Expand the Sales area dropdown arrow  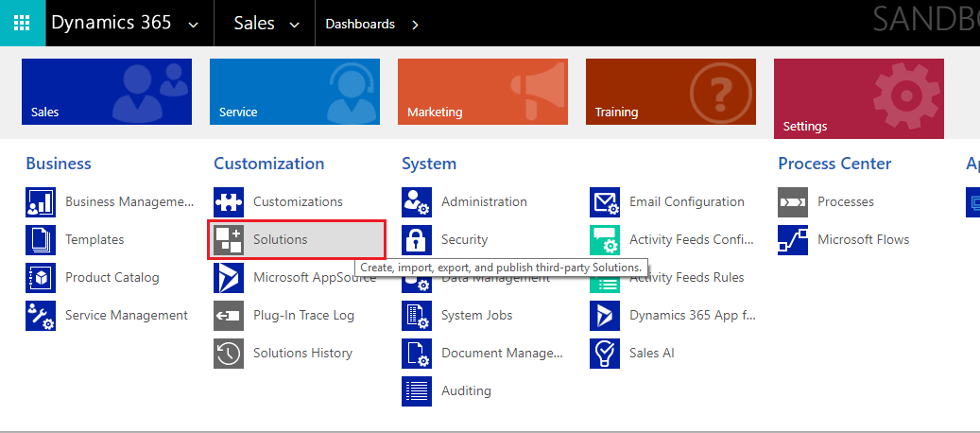[x=294, y=25]
